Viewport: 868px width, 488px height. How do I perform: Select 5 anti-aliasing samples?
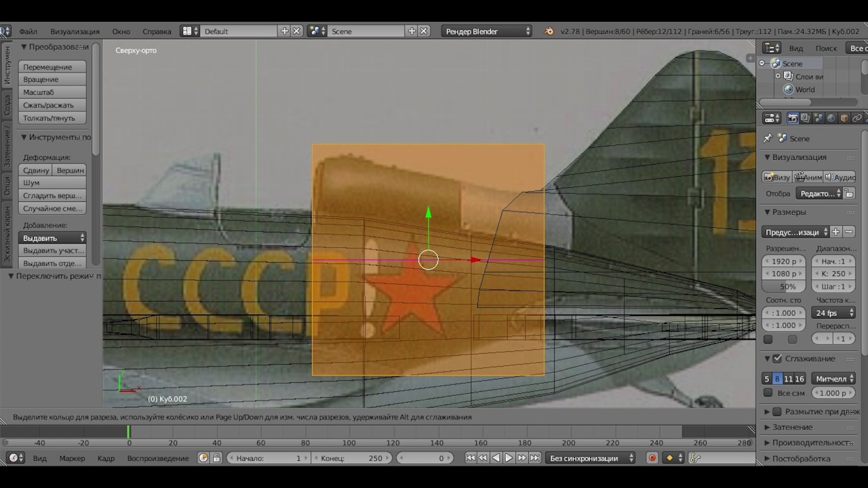pyautogui.click(x=767, y=379)
